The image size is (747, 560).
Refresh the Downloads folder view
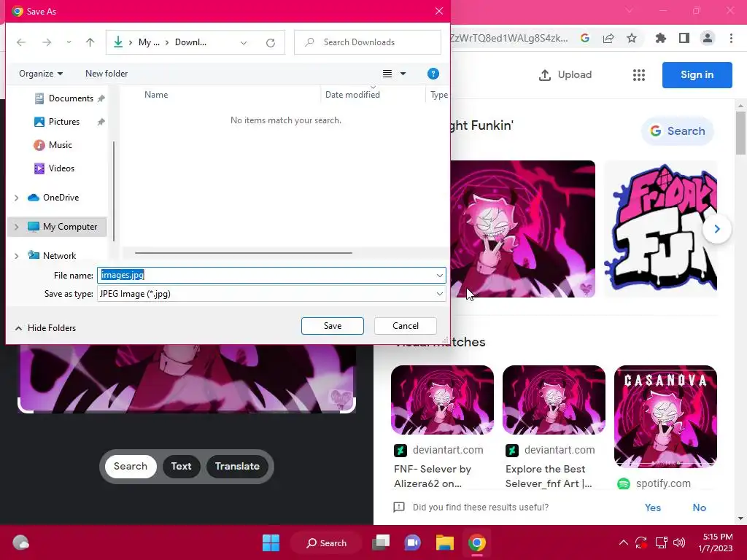point(271,43)
